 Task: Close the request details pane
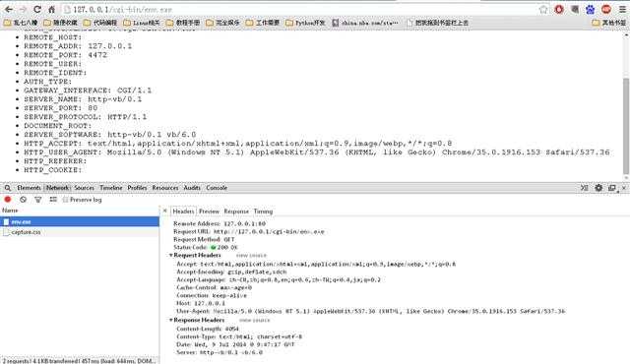[x=165, y=211]
